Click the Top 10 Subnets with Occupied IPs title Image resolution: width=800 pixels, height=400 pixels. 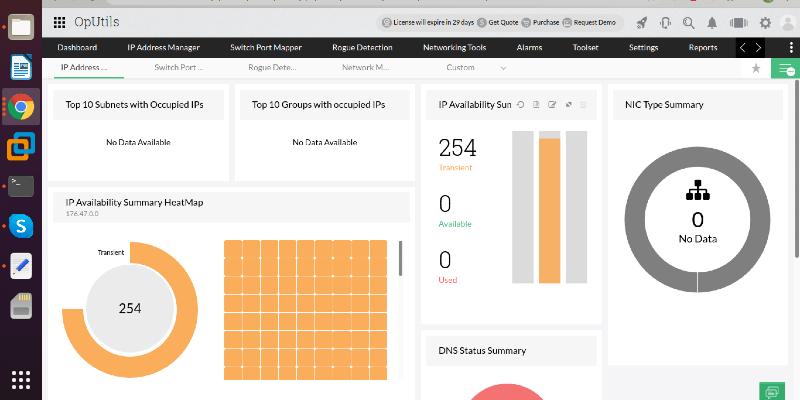135,105
